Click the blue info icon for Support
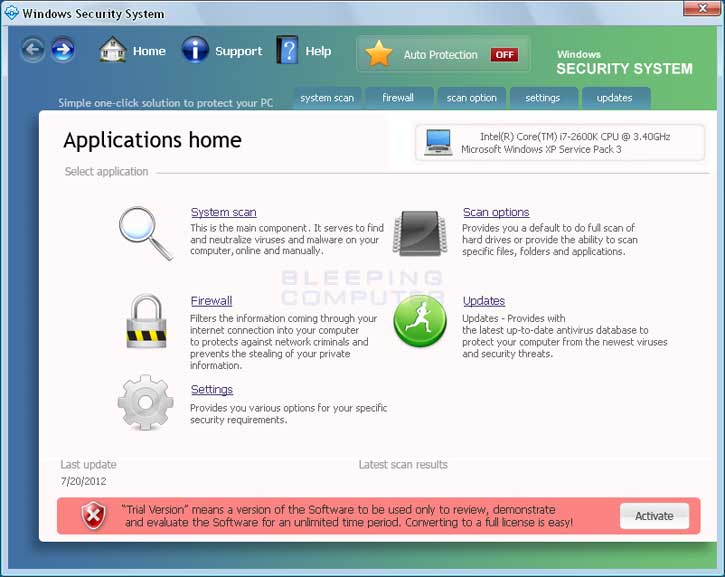 point(195,49)
